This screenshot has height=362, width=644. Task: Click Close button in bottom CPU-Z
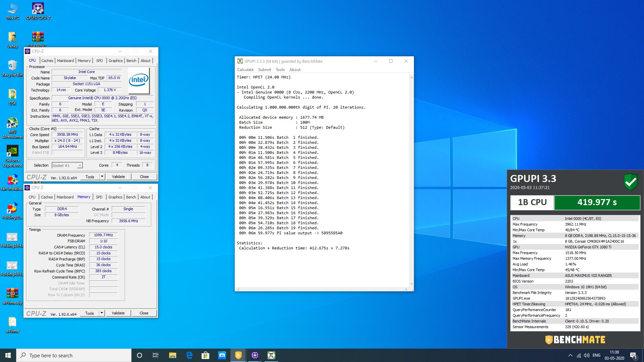(144, 313)
